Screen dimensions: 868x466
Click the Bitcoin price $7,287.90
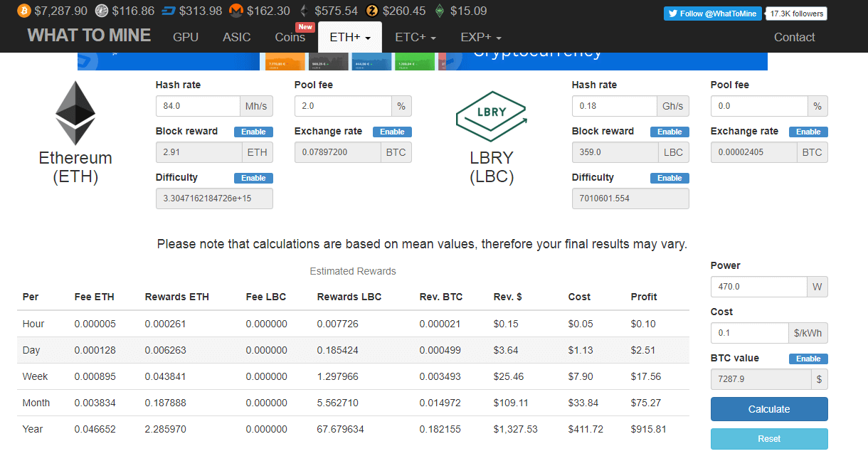click(x=61, y=11)
